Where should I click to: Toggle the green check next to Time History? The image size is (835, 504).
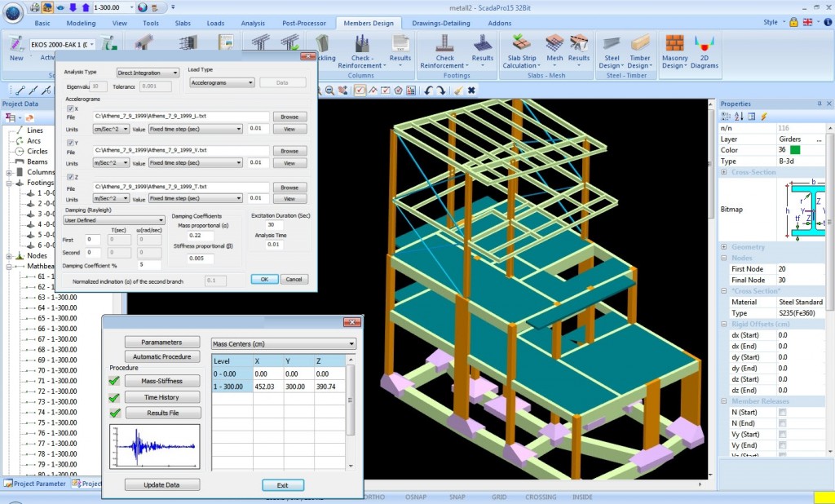(x=113, y=397)
